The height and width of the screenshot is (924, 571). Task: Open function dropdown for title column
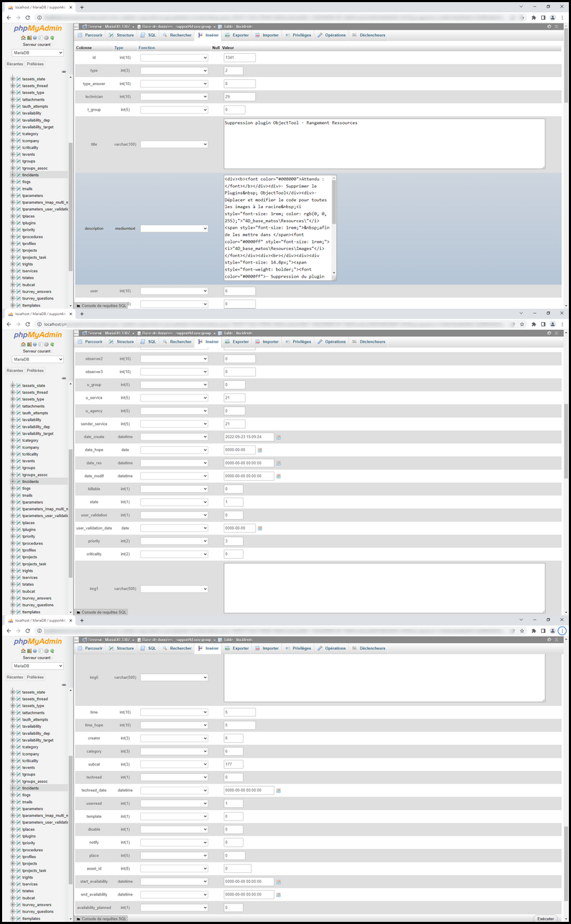[174, 144]
